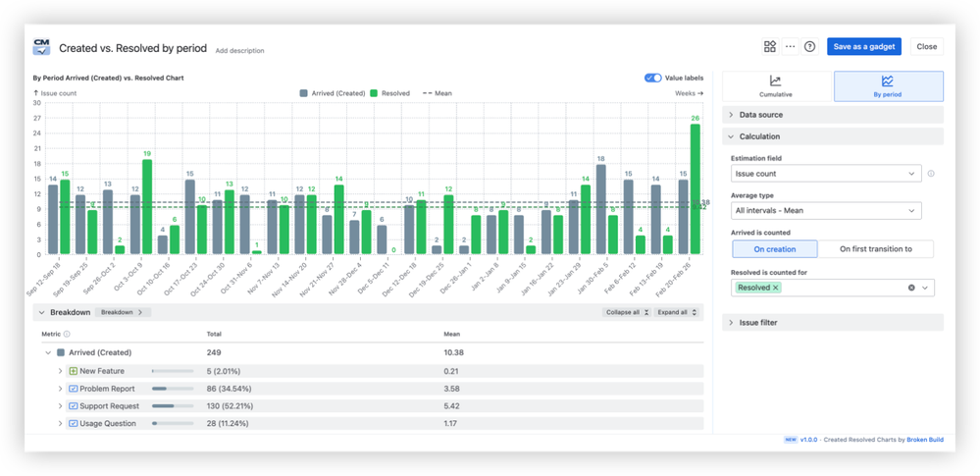Screen dimensions: 980x476
Task: Toggle the Value labels switch
Action: [653, 79]
